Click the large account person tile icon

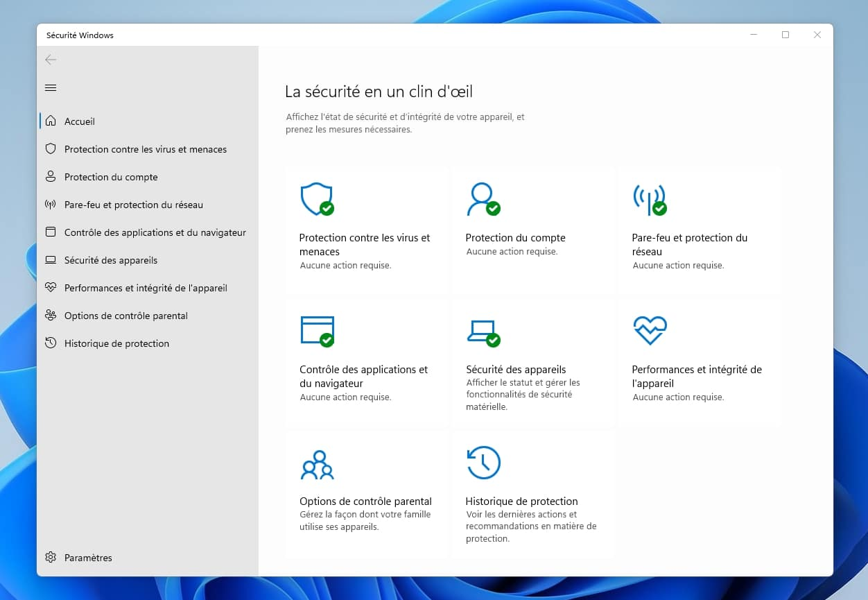[483, 199]
